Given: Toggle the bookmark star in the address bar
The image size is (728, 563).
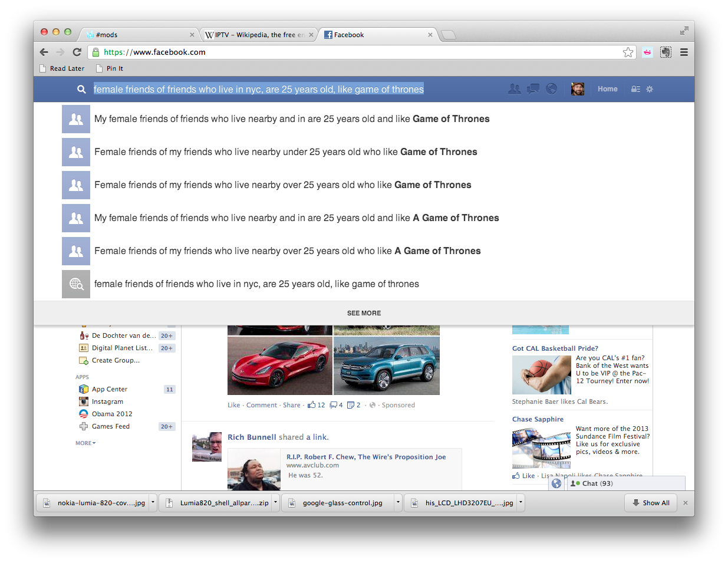Looking at the screenshot, I should 628,52.
